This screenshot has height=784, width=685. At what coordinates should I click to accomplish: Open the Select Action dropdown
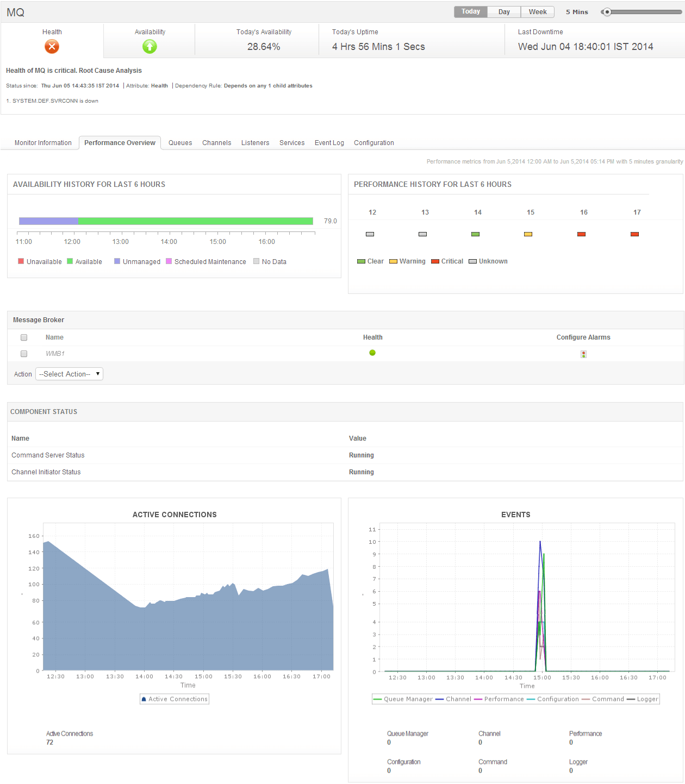coord(69,374)
